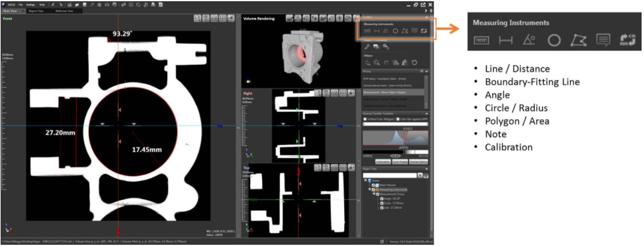This screenshot has height=246, width=644.
Task: Collapse the Scene node in Object Tree
Action: point(366,180)
